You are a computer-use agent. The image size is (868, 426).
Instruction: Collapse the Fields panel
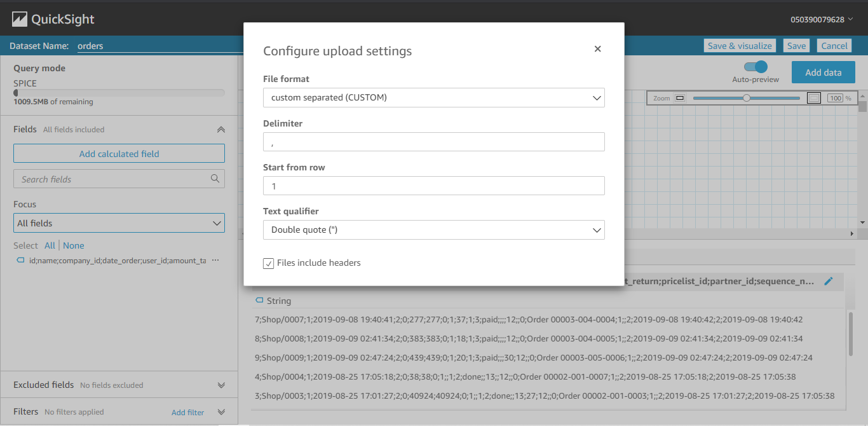click(220, 128)
